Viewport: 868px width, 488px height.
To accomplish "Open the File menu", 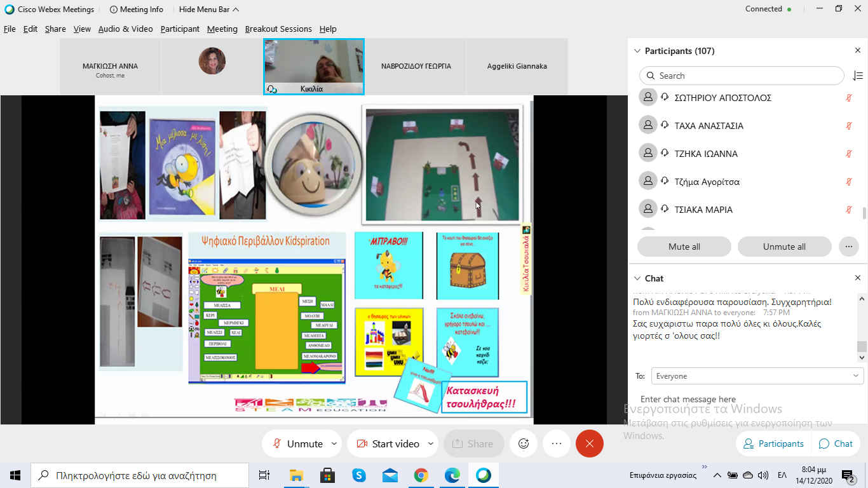I will click(x=10, y=29).
